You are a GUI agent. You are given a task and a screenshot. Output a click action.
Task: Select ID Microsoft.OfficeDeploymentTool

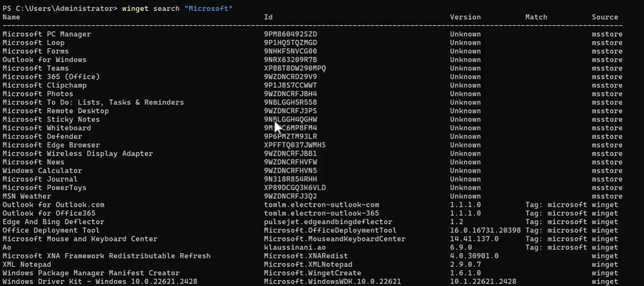(x=330, y=230)
